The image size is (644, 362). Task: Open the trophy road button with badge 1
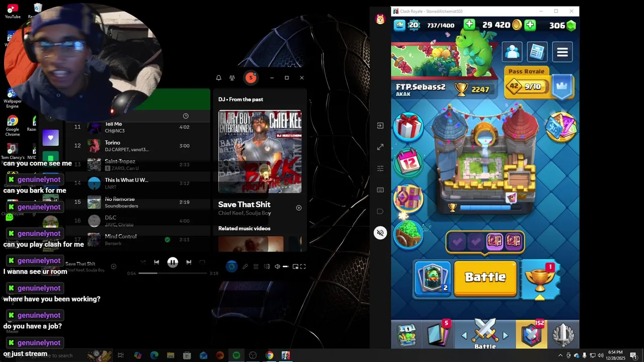(540, 280)
